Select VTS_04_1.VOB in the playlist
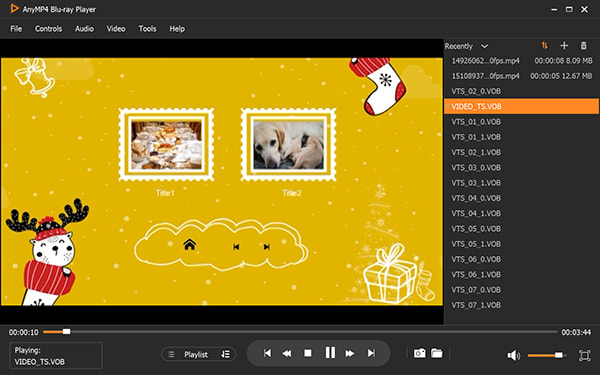The image size is (600, 375). coord(522,214)
